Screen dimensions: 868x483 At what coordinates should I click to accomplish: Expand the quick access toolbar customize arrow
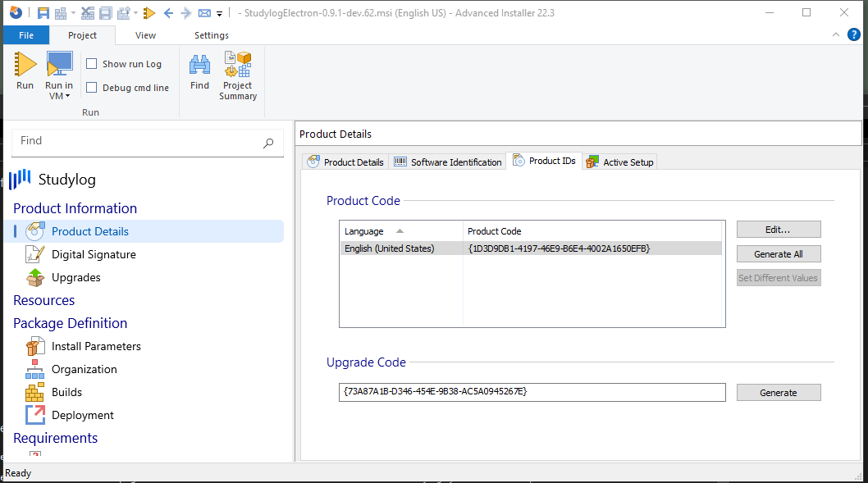tap(220, 14)
